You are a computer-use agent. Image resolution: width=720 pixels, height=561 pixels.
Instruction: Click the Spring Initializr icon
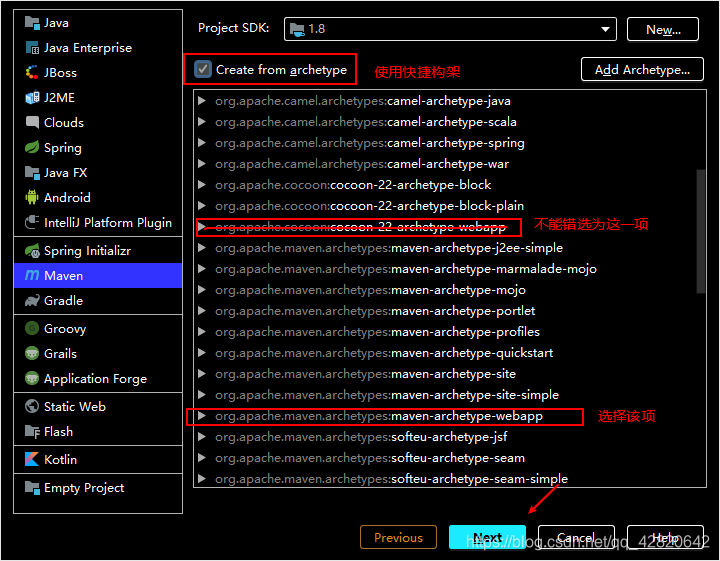click(32, 251)
